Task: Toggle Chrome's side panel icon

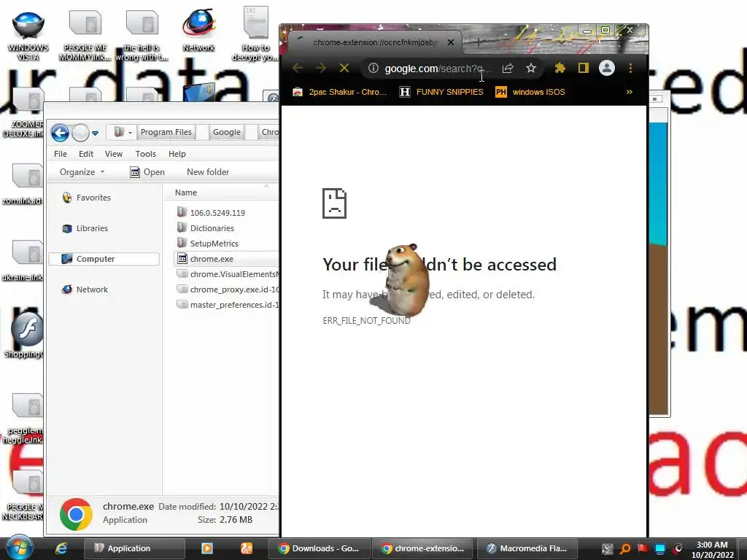Action: coord(583,68)
